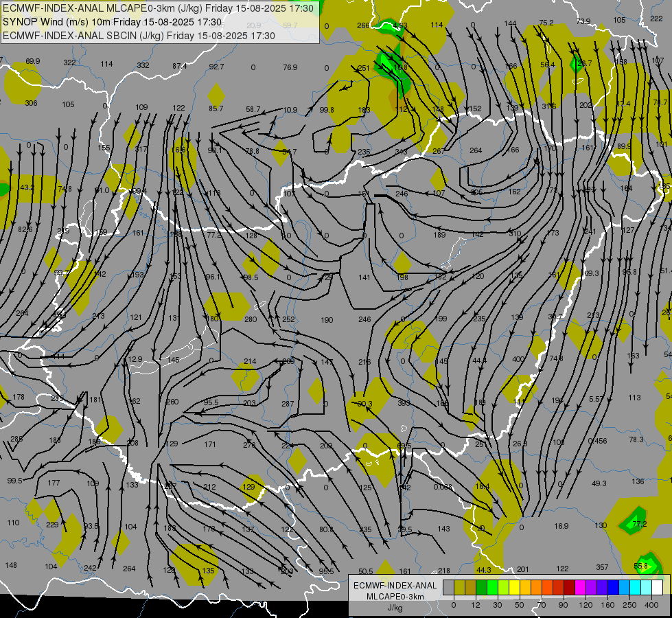Click the map value 10.9
The width and height of the screenshot is (672, 618).
(x=290, y=110)
